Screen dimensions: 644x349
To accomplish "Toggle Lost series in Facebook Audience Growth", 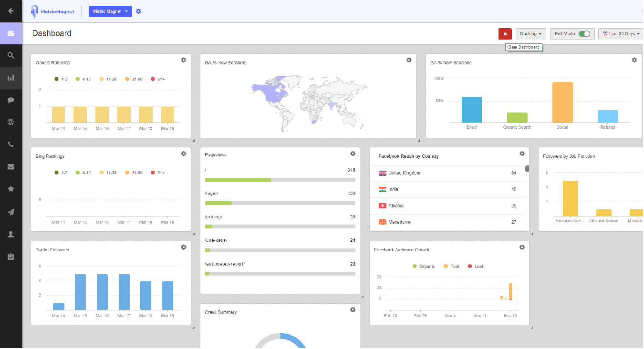I will coord(476,267).
